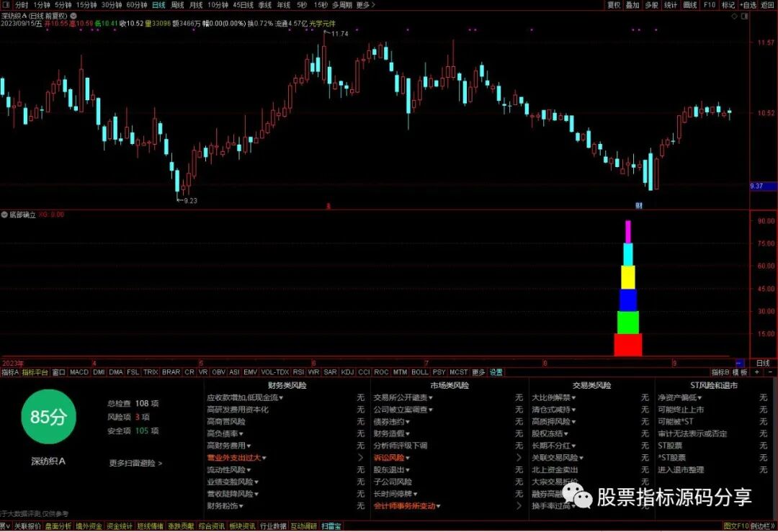Click the 85分 green score circle

coord(48,417)
